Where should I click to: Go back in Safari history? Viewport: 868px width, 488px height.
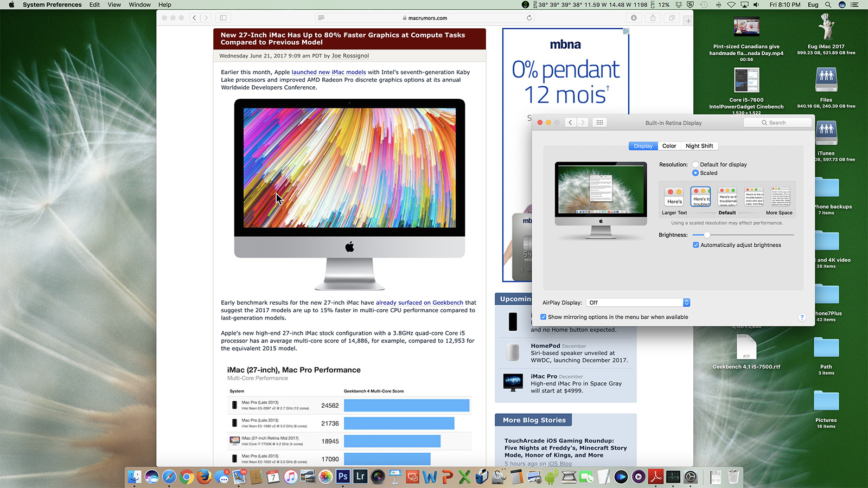click(x=194, y=18)
